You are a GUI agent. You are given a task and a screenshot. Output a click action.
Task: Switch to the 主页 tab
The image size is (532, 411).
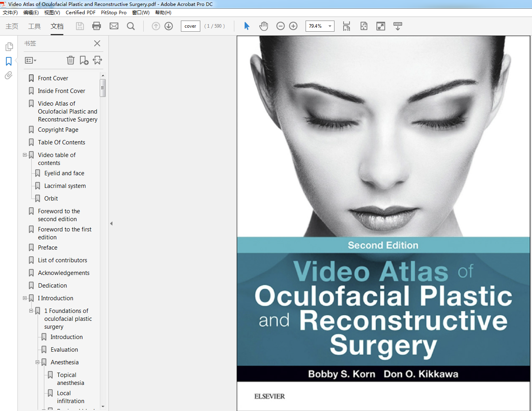coord(12,26)
